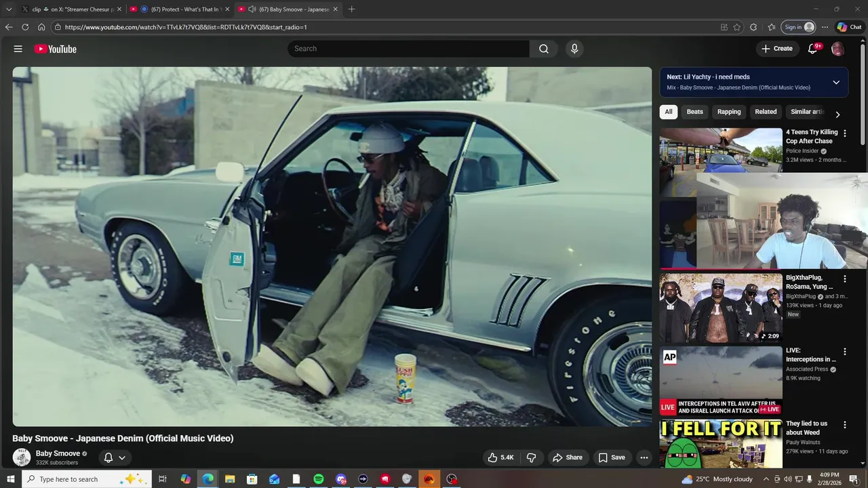Open YouTube notifications bell
This screenshot has height=488, width=868.
pyautogui.click(x=812, y=49)
